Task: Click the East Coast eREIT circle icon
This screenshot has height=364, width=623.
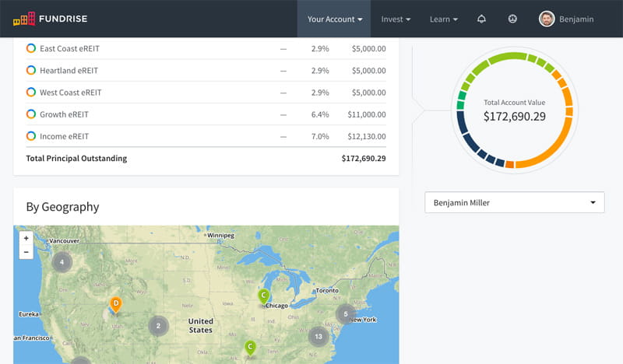Action: click(31, 48)
